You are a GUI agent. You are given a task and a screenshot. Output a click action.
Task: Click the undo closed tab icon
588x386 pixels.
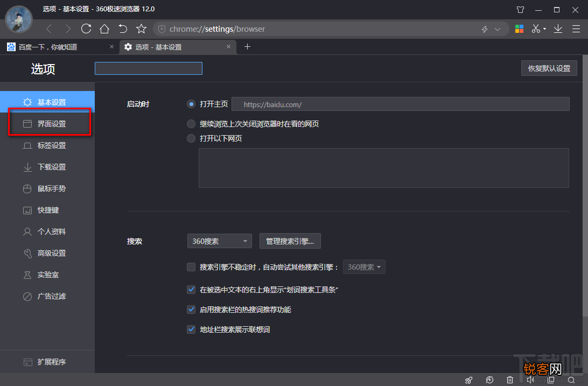tap(123, 29)
